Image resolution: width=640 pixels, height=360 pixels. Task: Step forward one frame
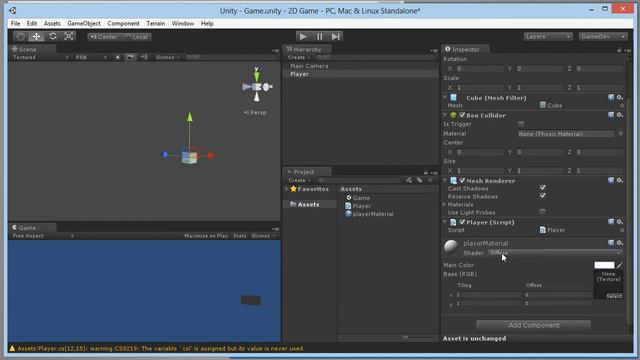336,36
